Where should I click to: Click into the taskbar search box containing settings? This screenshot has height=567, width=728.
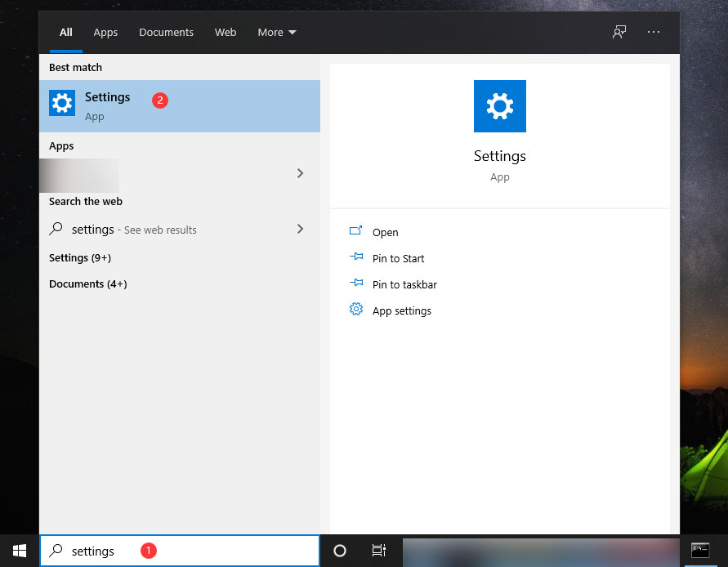tap(180, 551)
